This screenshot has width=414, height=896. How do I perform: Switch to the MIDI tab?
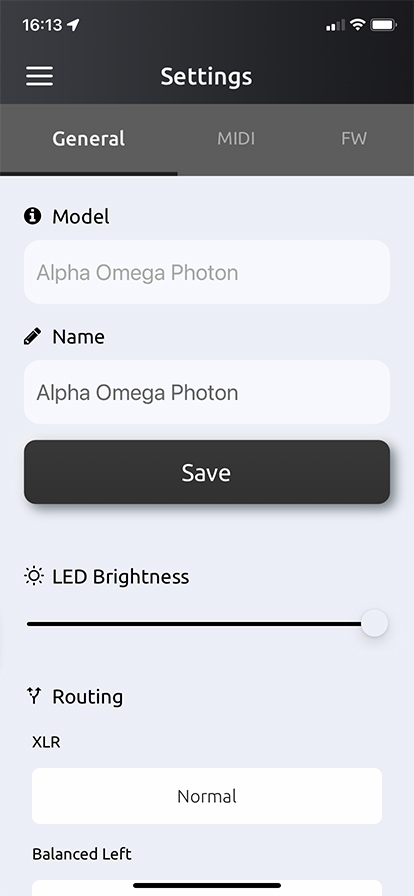236,139
